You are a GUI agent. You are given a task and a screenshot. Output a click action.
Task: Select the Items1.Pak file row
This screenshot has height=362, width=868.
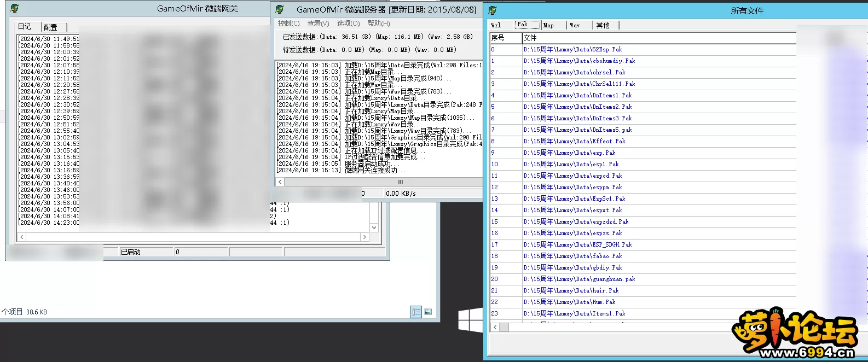[643, 313]
